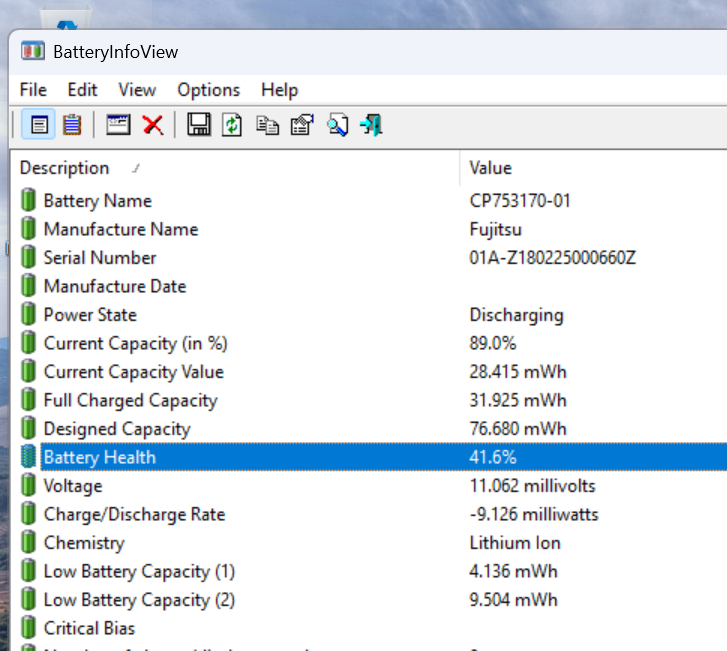This screenshot has height=651, width=727.
Task: Click the 31.925 mWh value
Action: pos(518,401)
